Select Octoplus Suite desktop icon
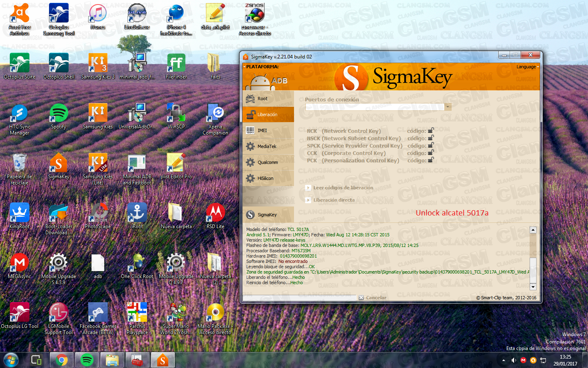588x368 pixels. [20, 66]
